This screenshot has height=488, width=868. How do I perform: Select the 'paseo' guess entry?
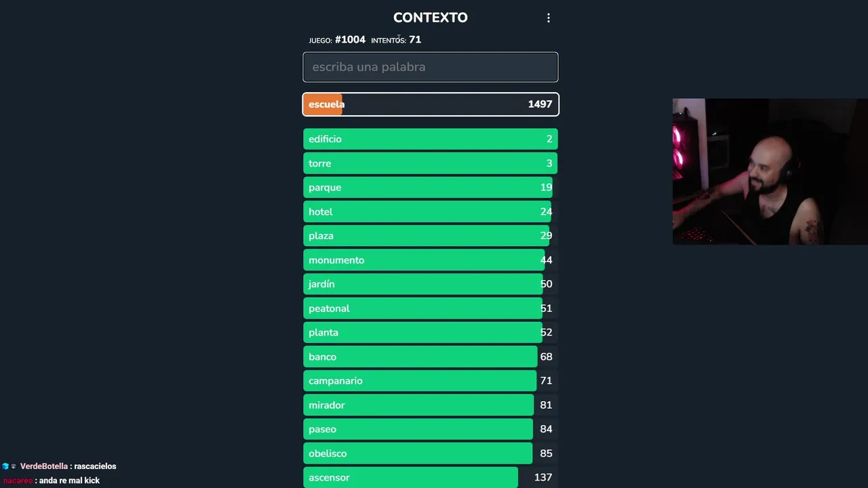click(x=430, y=429)
